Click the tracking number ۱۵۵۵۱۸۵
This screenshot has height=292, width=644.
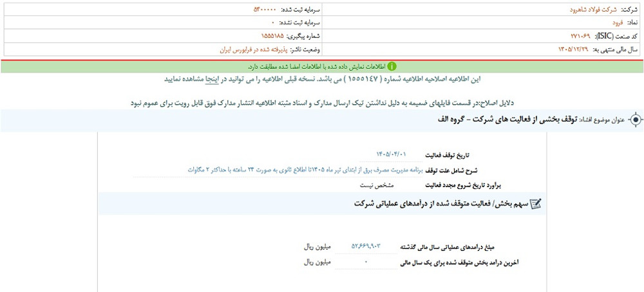pos(272,36)
